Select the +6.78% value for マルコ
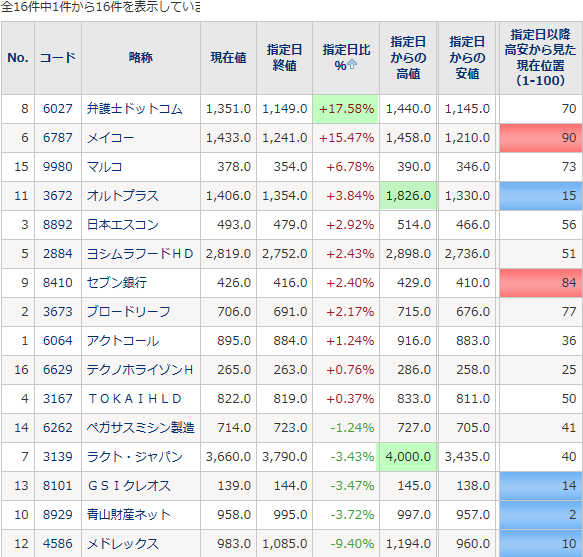The width and height of the screenshot is (583, 557). point(350,167)
